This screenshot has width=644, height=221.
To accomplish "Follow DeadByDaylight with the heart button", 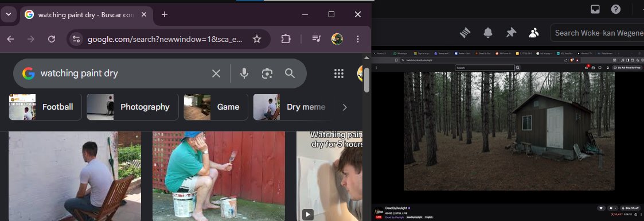I will (x=601, y=208).
